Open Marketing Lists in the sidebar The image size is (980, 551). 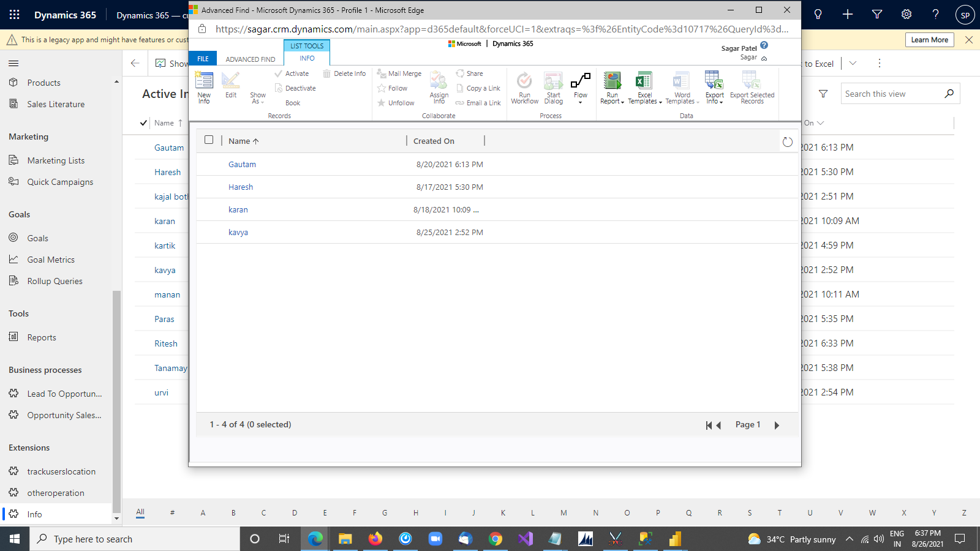56,160
